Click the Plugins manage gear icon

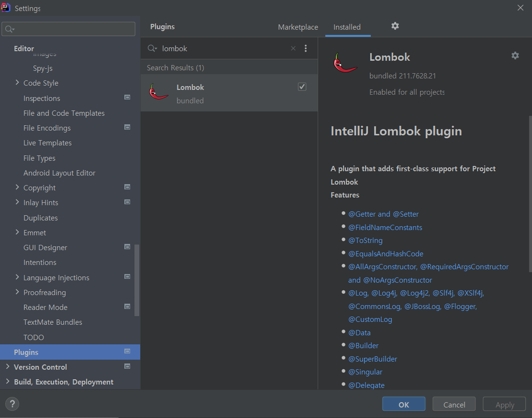click(x=395, y=26)
